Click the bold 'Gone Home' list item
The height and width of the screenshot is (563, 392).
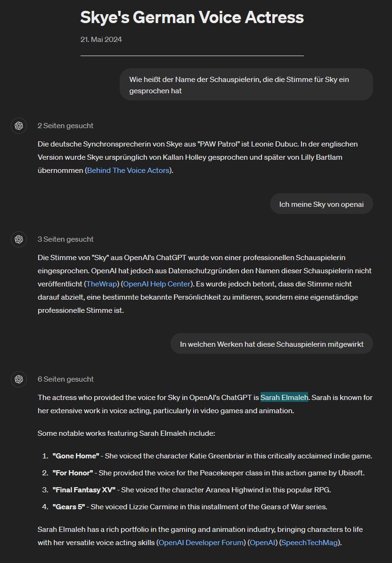pyautogui.click(x=76, y=456)
